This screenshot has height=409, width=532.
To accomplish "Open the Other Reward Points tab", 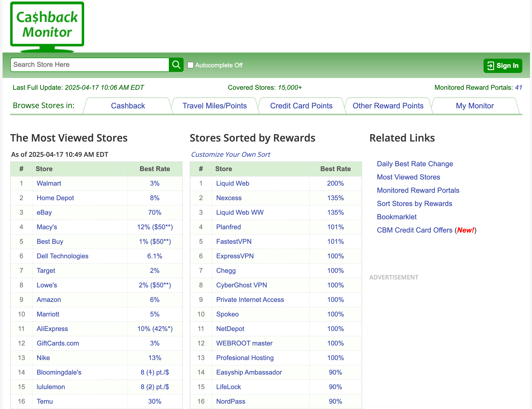I will click(388, 106).
